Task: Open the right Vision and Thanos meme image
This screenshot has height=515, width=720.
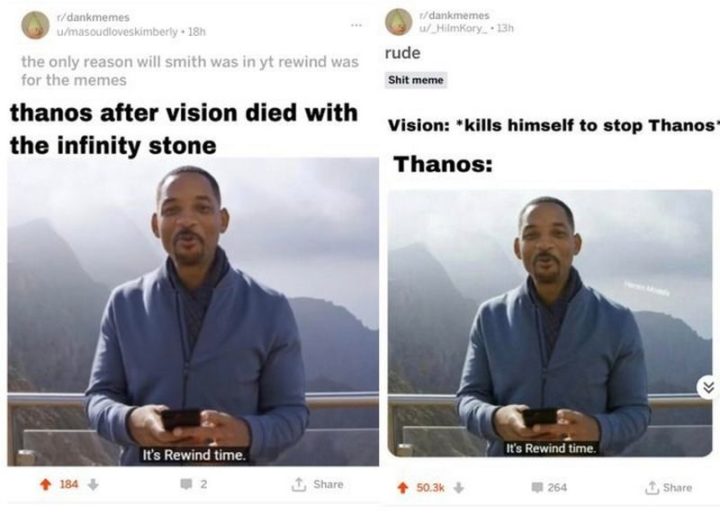Action: 549,322
